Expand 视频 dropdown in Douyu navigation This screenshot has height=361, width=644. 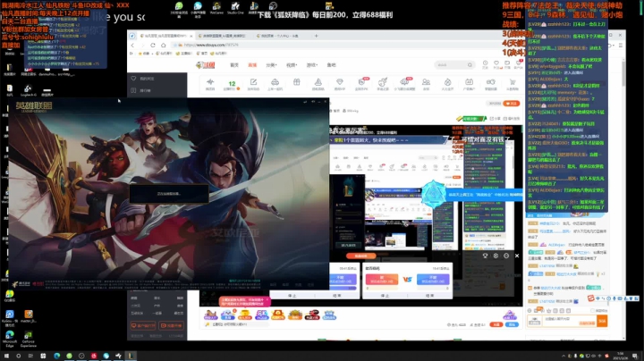pos(292,65)
